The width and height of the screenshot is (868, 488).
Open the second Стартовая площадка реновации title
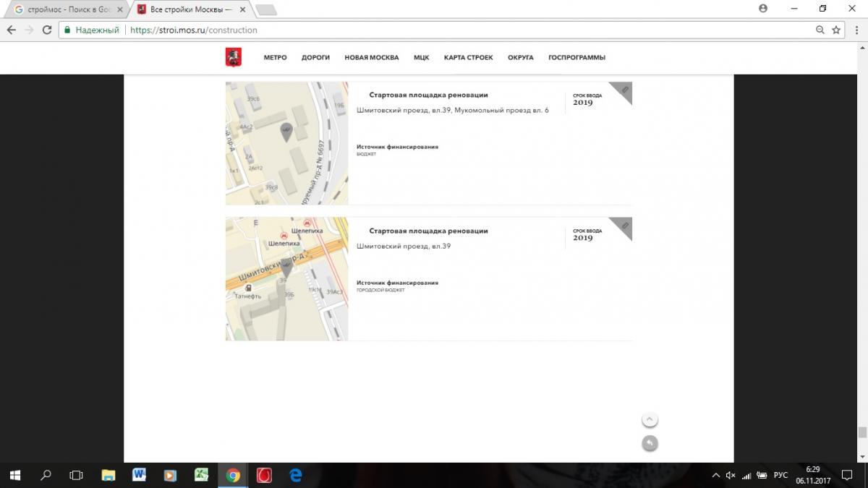tap(428, 231)
